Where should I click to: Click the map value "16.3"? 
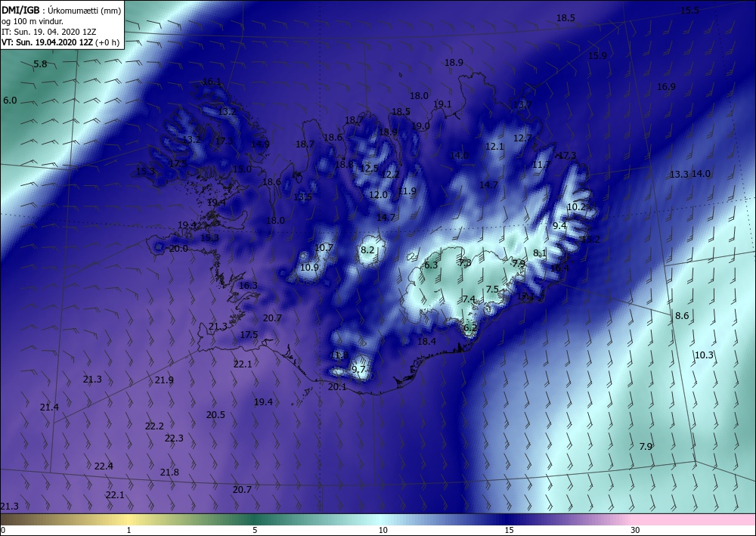coord(248,285)
